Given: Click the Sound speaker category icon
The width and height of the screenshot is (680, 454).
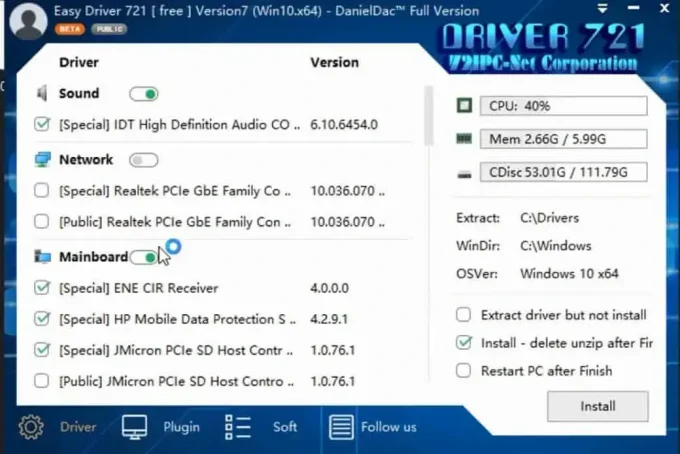Looking at the screenshot, I should (42, 94).
